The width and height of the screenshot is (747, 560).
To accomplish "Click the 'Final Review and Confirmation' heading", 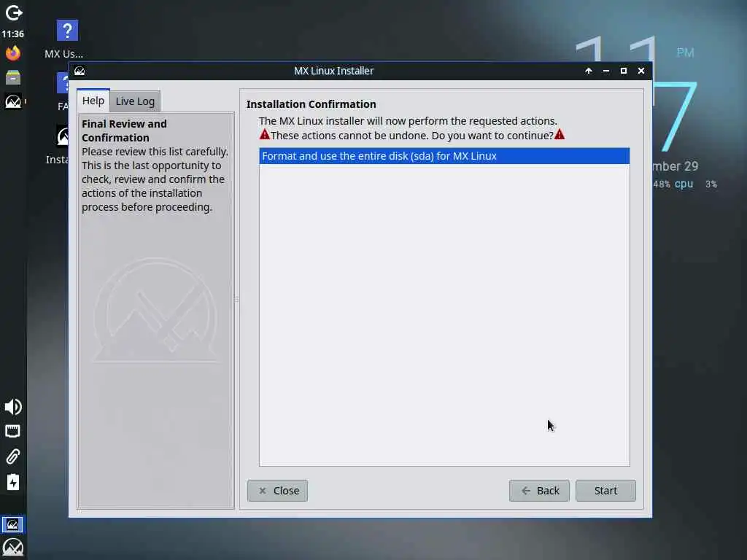I will pyautogui.click(x=124, y=131).
